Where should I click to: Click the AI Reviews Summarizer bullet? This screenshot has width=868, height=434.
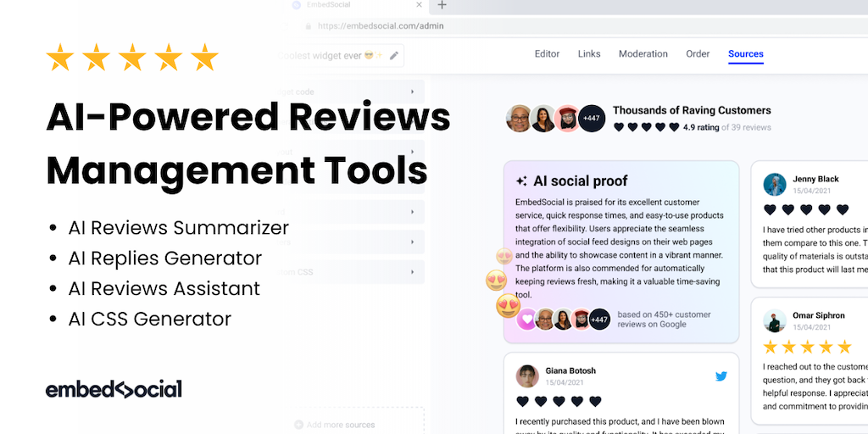pyautogui.click(x=179, y=227)
